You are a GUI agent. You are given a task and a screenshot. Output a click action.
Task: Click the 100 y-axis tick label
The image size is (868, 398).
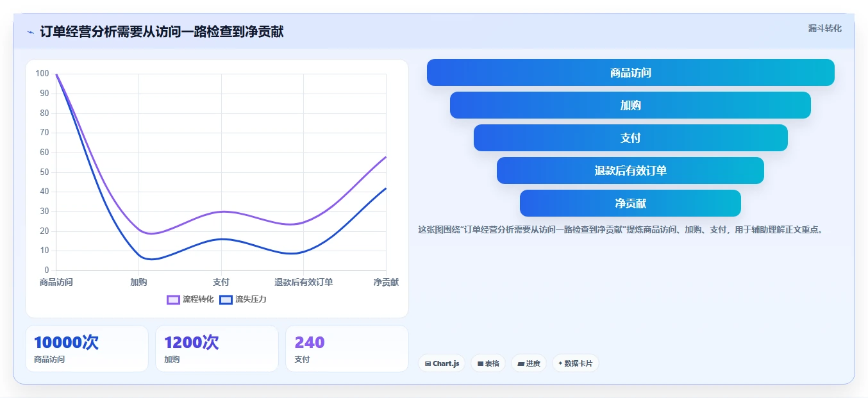point(42,74)
